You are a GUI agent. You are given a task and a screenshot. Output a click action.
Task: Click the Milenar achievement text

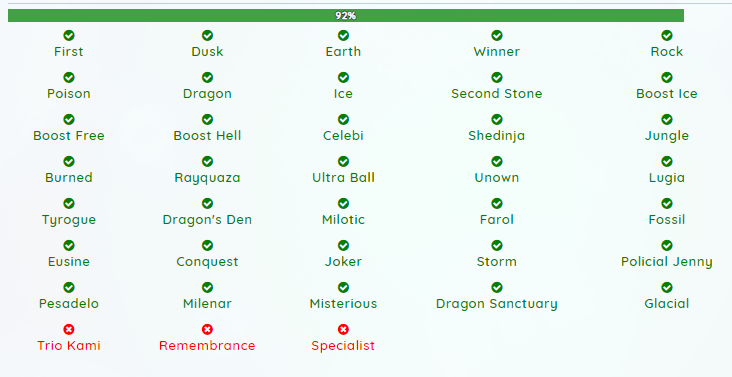(207, 304)
